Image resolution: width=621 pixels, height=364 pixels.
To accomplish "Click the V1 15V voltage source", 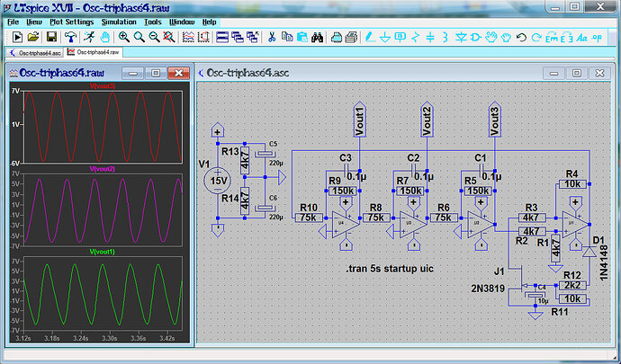I will click(217, 180).
